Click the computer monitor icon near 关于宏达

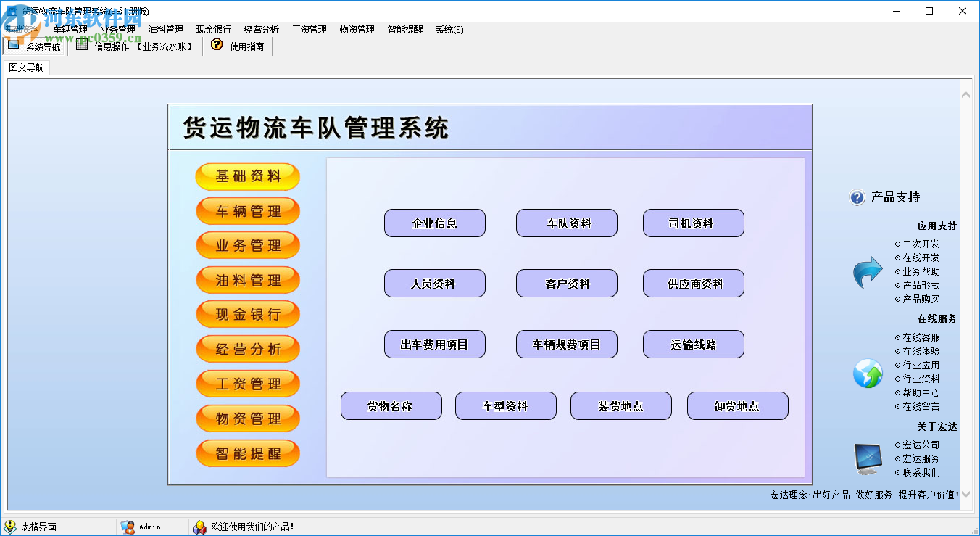coord(867,457)
